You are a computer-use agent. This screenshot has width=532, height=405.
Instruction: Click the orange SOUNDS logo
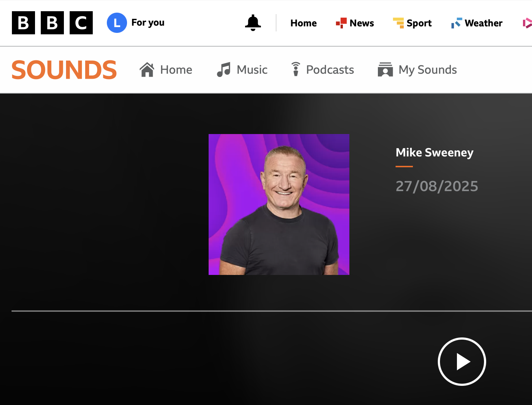coord(64,70)
